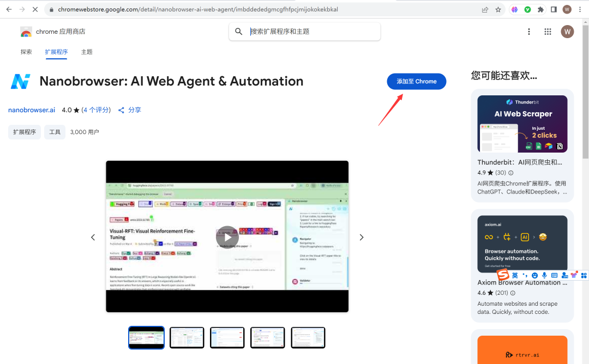Change Sogou skin via the shirt icon
Screen dimensions: 589x364
point(573,275)
